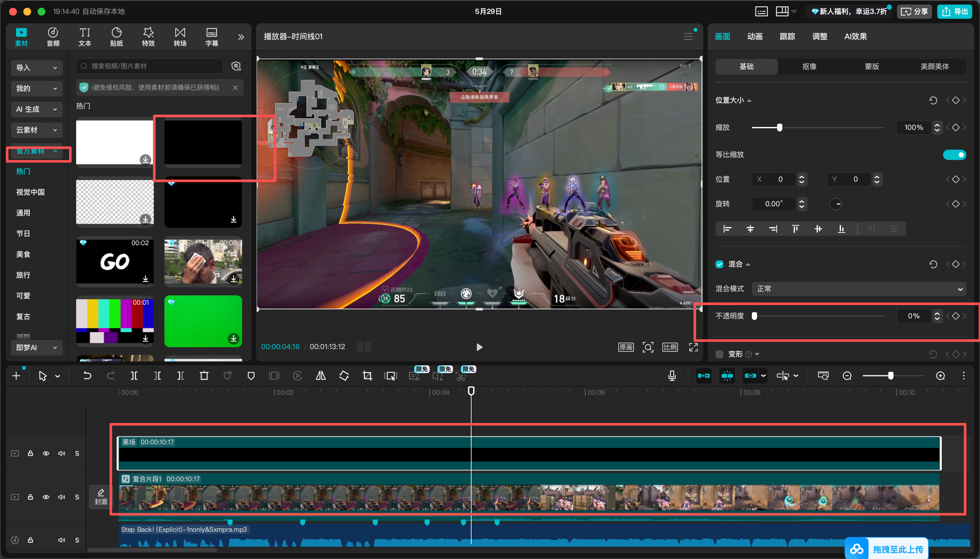Click the fullscreen preview icon

(x=694, y=347)
